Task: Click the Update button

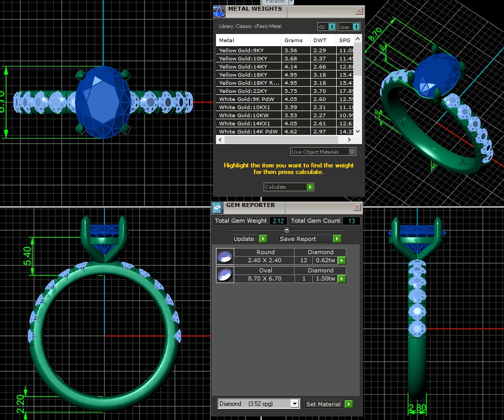Action: click(245, 238)
